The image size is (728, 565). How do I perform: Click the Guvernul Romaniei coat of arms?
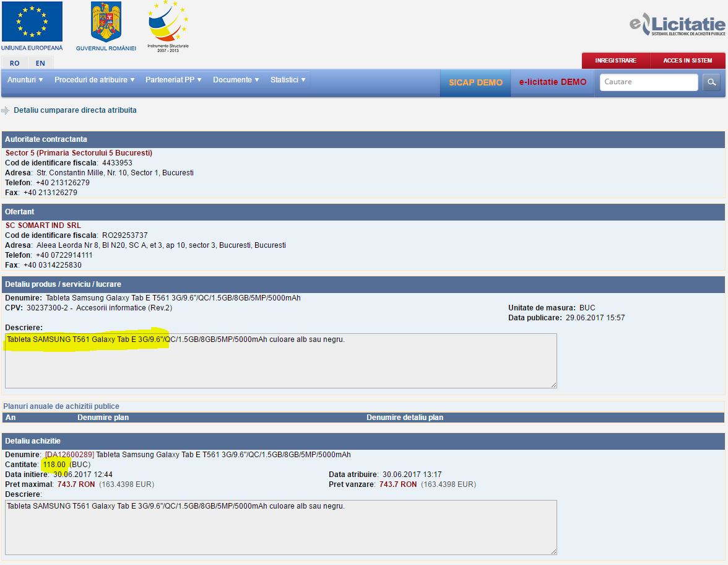coord(106,22)
